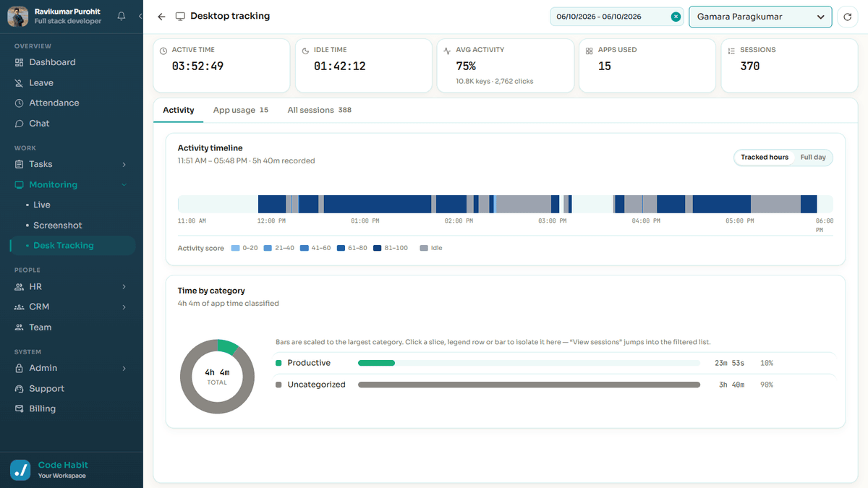Open the All sessions tab
Screen dimensions: 868x488
click(319, 111)
